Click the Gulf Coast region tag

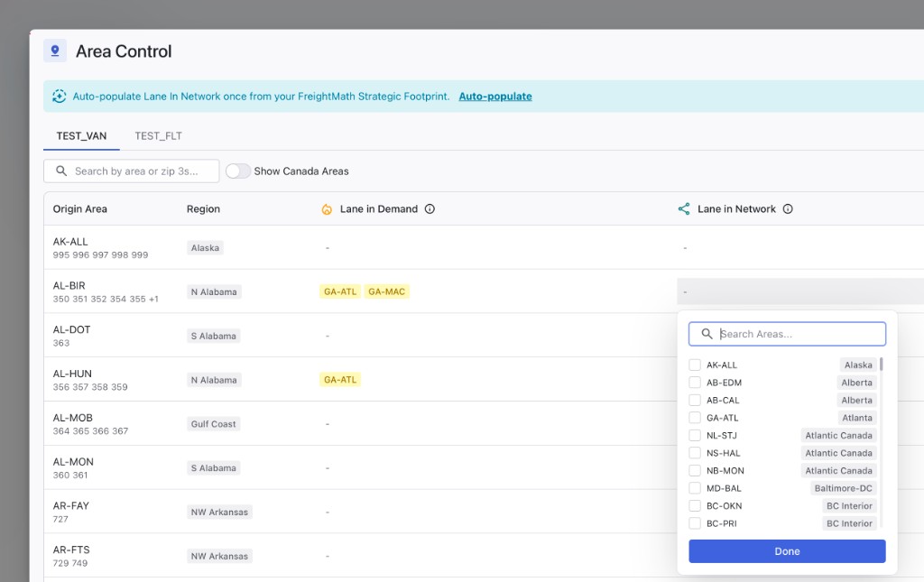click(213, 424)
